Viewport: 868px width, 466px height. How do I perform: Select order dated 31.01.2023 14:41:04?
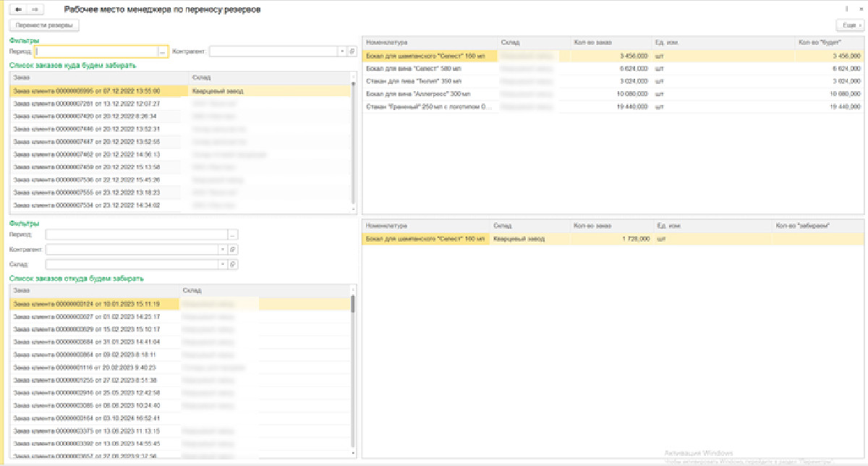(x=179, y=342)
